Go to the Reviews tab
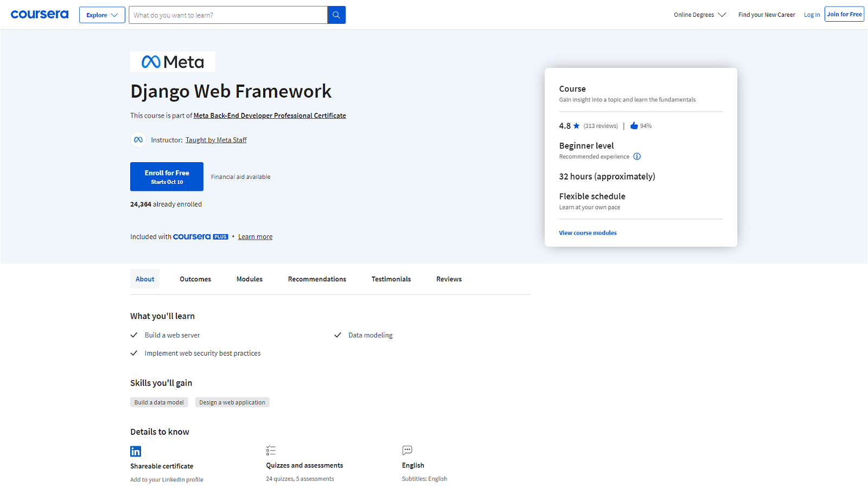Image resolution: width=868 pixels, height=488 pixels. pyautogui.click(x=449, y=279)
